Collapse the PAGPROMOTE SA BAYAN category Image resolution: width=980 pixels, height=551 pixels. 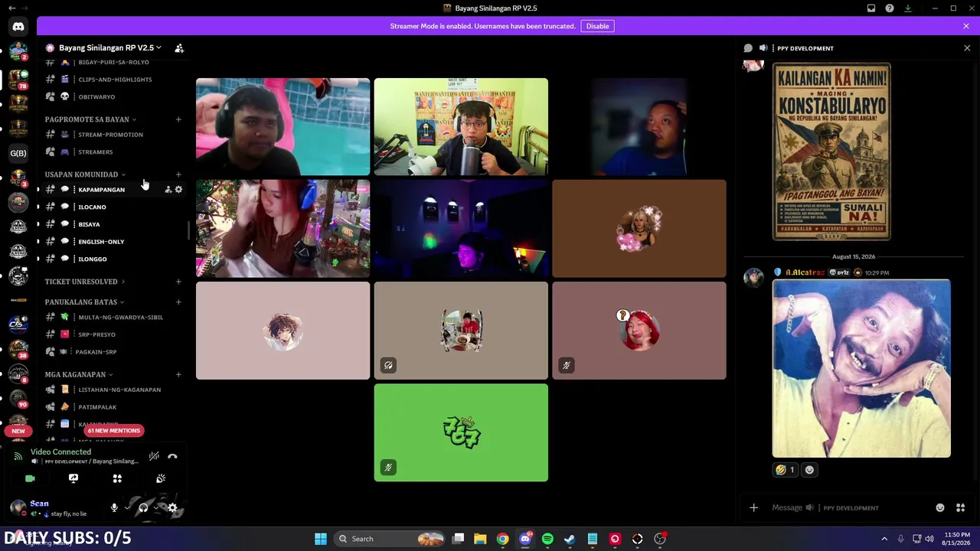(90, 119)
